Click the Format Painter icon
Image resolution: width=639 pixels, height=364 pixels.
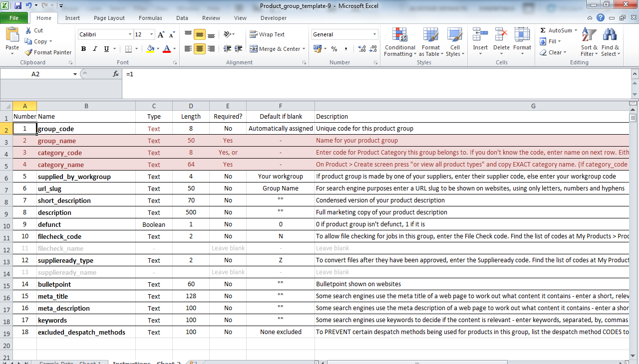point(28,52)
